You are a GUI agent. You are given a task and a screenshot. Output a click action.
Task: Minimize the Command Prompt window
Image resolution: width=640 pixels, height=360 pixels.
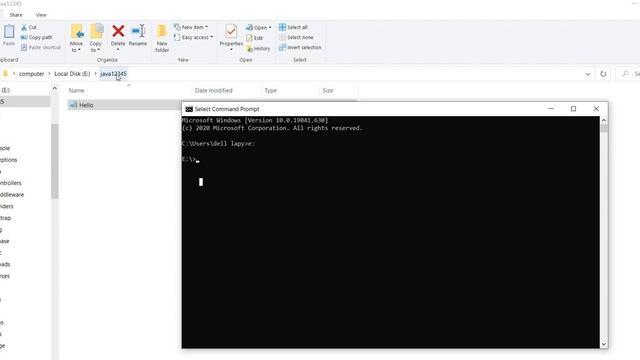(551, 109)
